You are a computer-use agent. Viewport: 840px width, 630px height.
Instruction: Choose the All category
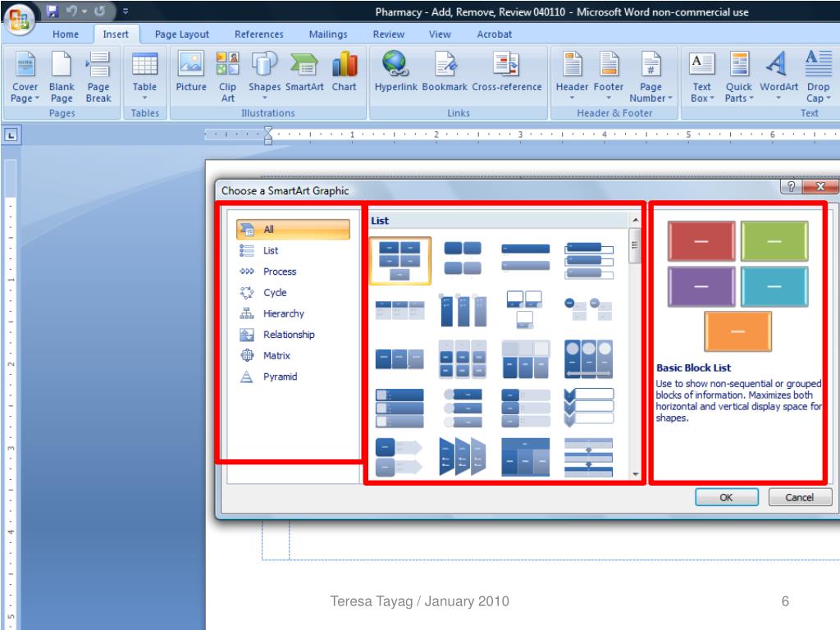point(293,230)
